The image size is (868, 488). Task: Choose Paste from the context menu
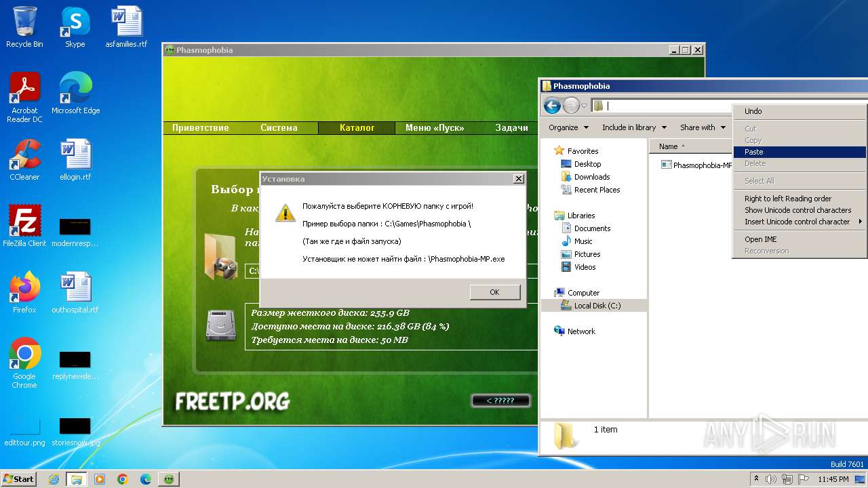tap(800, 152)
